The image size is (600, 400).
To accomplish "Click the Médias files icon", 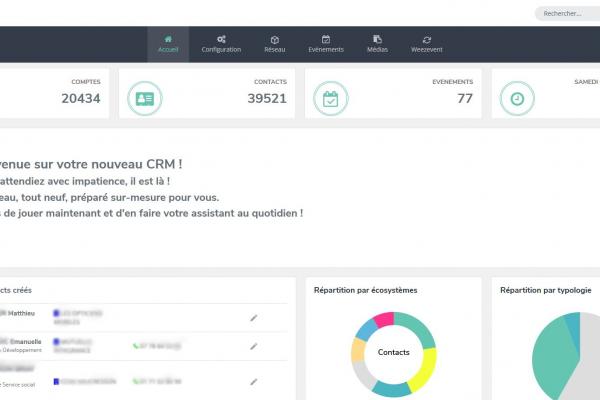I will pyautogui.click(x=377, y=39).
